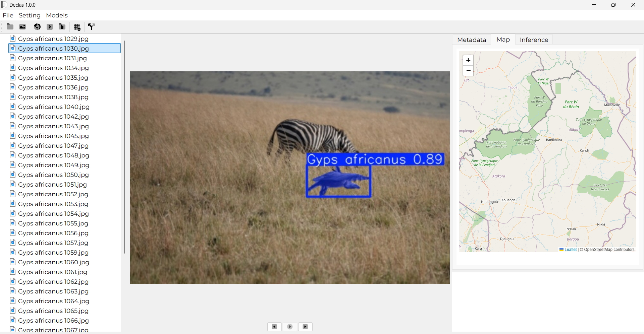Click the file list vertical scrollbar

click(124, 147)
